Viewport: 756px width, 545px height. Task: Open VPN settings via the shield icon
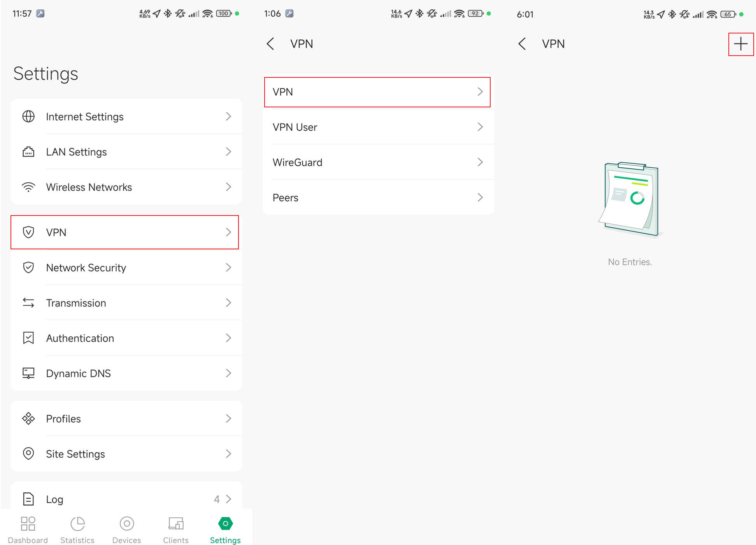pyautogui.click(x=28, y=232)
